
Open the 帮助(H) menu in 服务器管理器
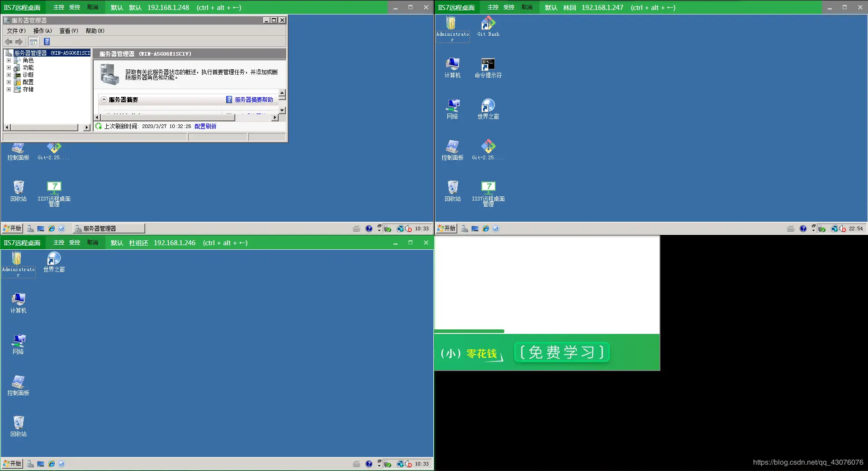click(x=95, y=31)
